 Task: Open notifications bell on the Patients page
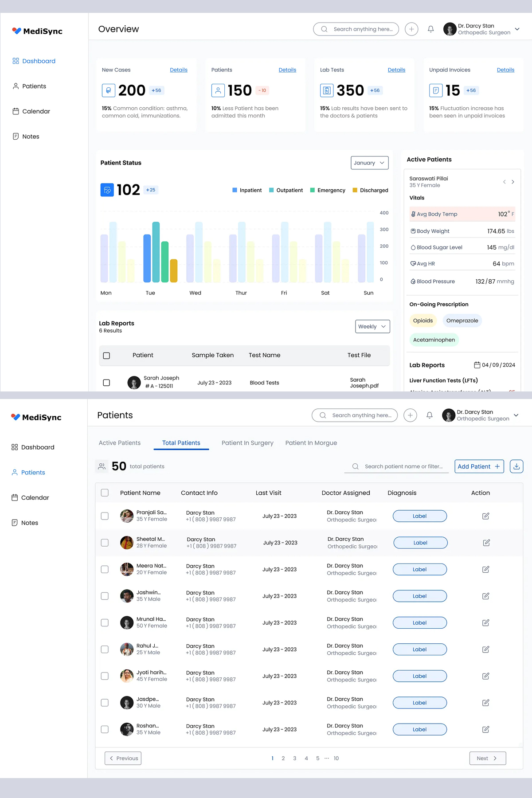(x=430, y=415)
